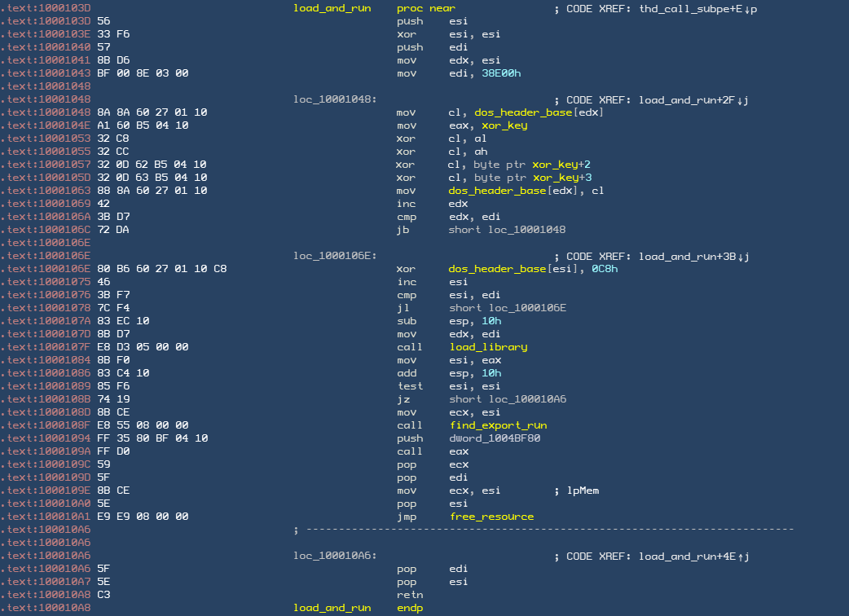Click the load_library call target
The width and height of the screenshot is (849, 616).
pyautogui.click(x=488, y=347)
